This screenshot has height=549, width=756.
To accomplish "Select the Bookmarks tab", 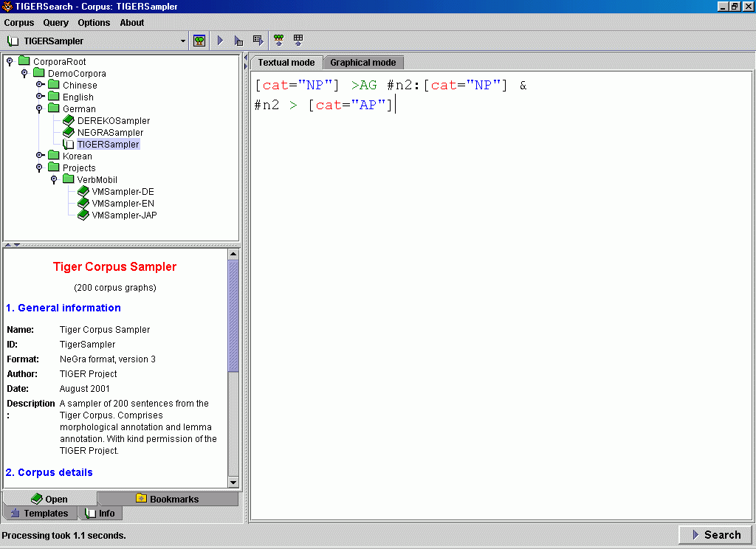I will [x=168, y=499].
